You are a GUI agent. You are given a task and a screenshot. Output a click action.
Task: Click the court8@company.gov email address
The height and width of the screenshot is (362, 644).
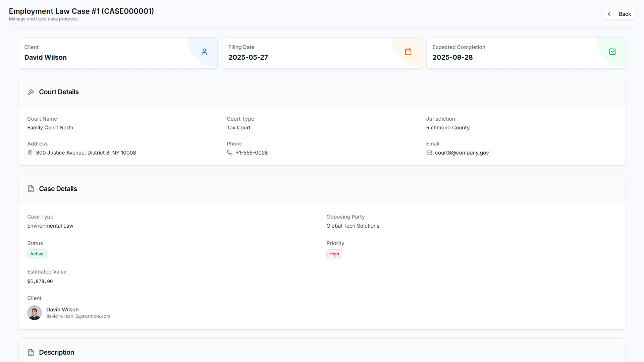coord(462,153)
